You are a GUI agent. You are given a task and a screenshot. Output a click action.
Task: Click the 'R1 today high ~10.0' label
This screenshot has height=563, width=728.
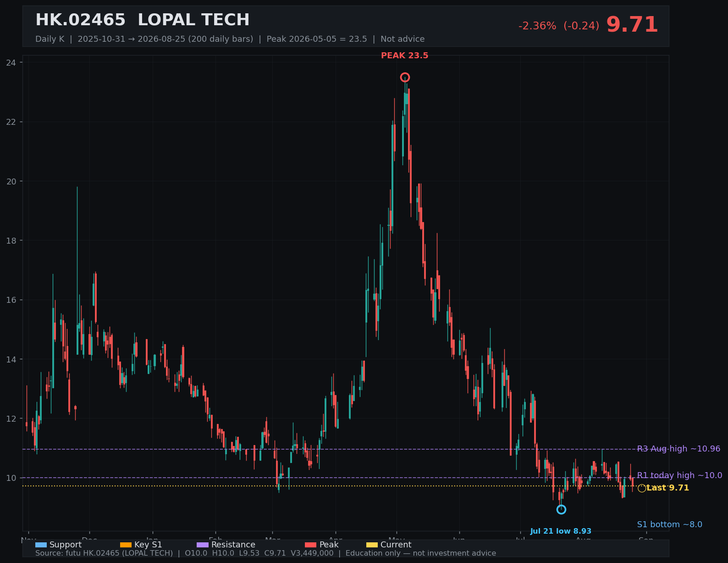679,475
